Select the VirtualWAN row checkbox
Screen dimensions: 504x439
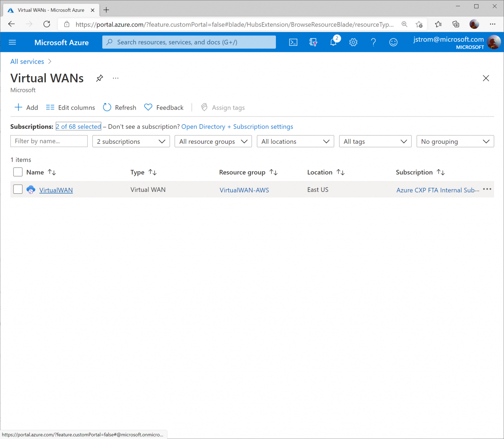(x=18, y=189)
